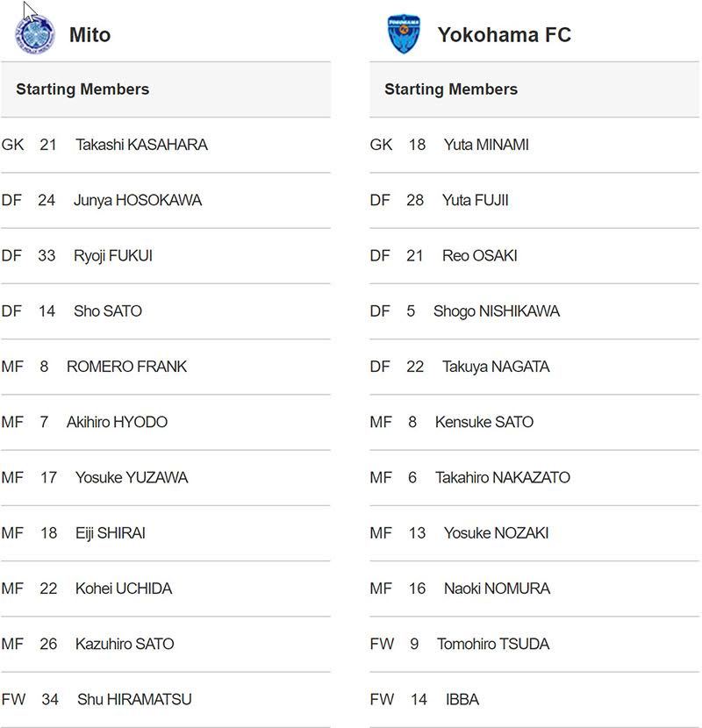Click Akihiro HYODO player name
Viewport: 702px width, 728px height.
117,422
